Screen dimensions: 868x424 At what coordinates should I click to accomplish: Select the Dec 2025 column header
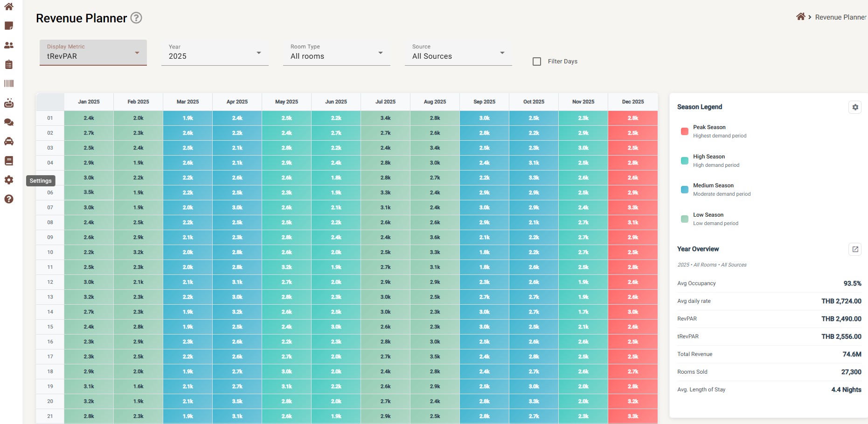click(x=632, y=102)
